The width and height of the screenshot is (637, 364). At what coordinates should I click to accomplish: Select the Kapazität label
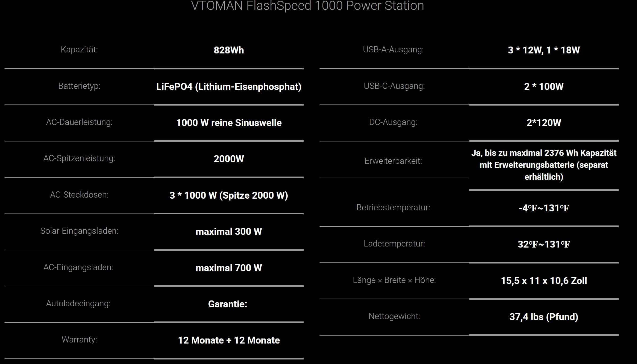[79, 49]
